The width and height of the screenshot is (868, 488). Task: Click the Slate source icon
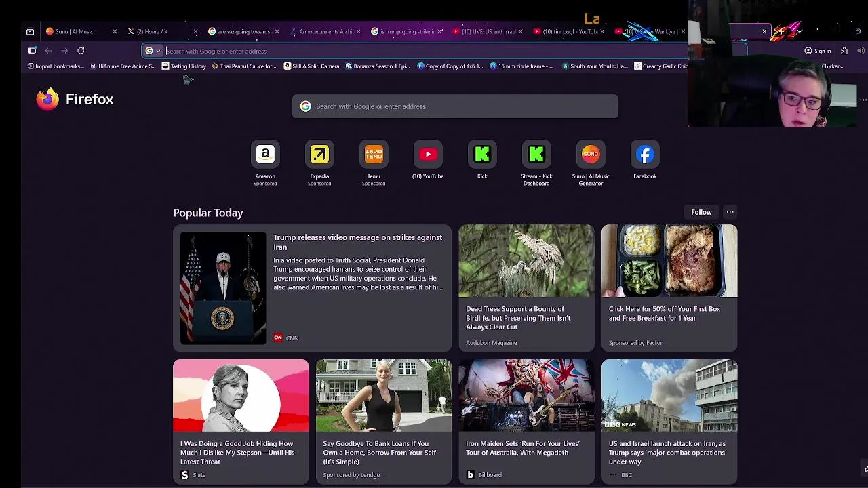pos(184,475)
